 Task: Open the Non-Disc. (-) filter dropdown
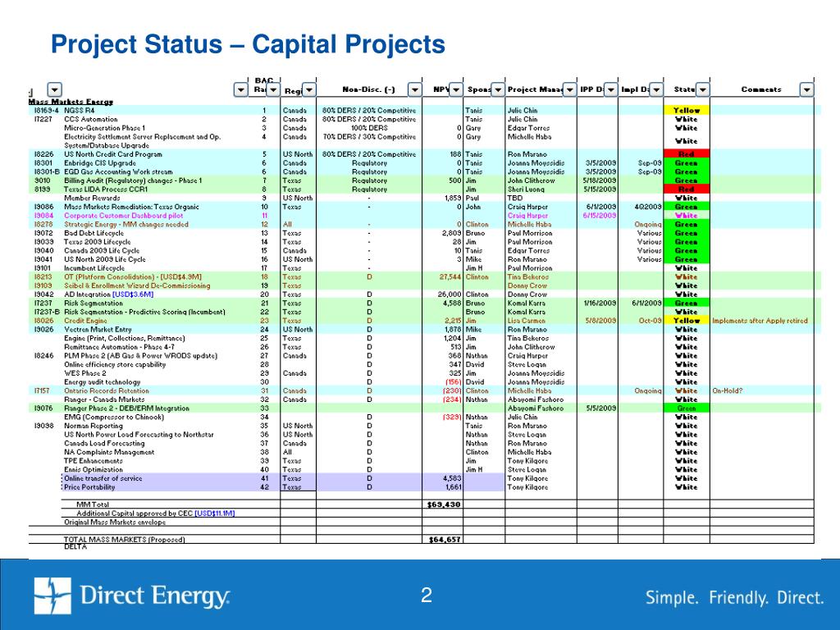tap(414, 89)
